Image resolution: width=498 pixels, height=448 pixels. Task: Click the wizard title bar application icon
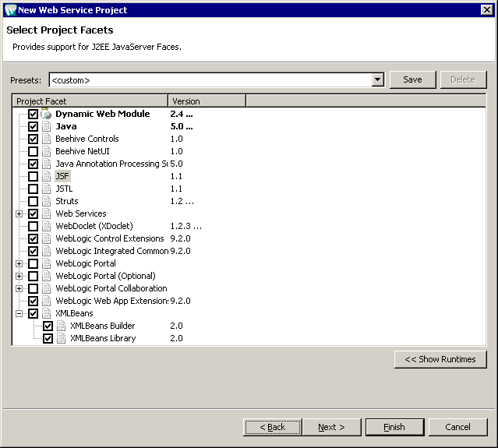pyautogui.click(x=10, y=10)
